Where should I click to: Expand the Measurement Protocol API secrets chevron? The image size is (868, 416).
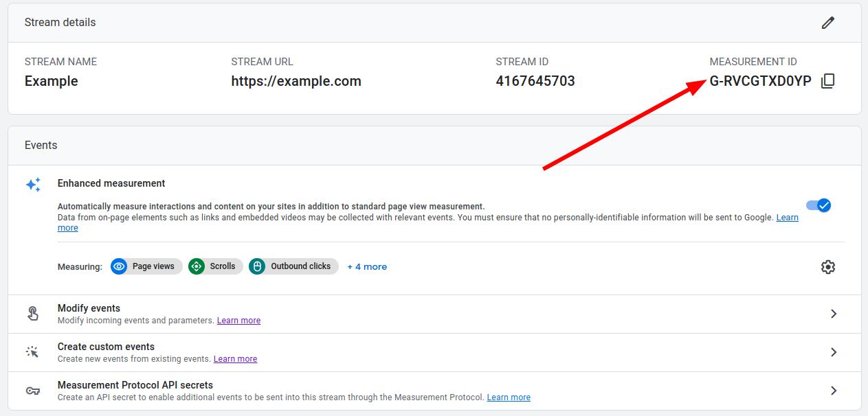pyautogui.click(x=834, y=390)
